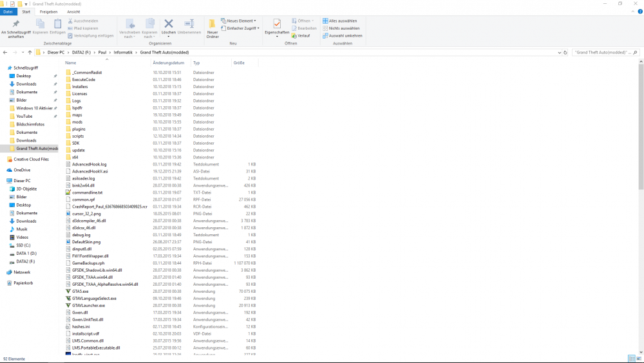Go back with the back arrow

pos(5,53)
